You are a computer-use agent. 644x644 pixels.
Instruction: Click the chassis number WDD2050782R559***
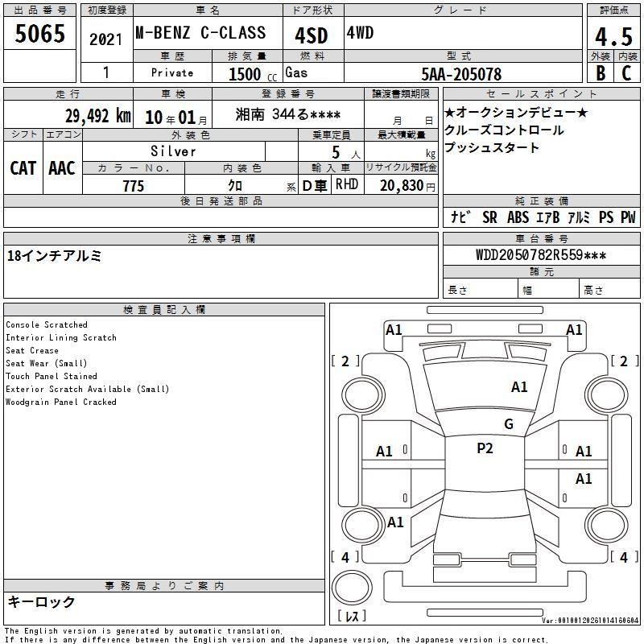(x=541, y=255)
